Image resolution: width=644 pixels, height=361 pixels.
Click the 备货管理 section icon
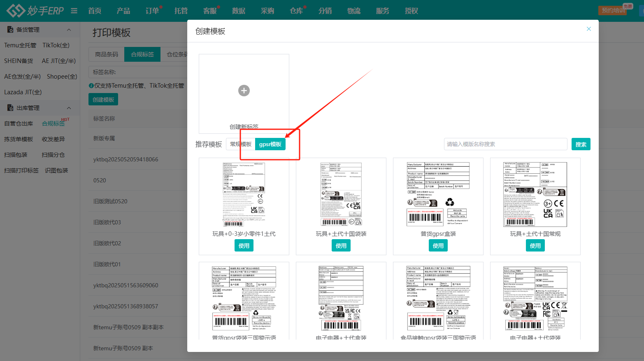coord(10,30)
